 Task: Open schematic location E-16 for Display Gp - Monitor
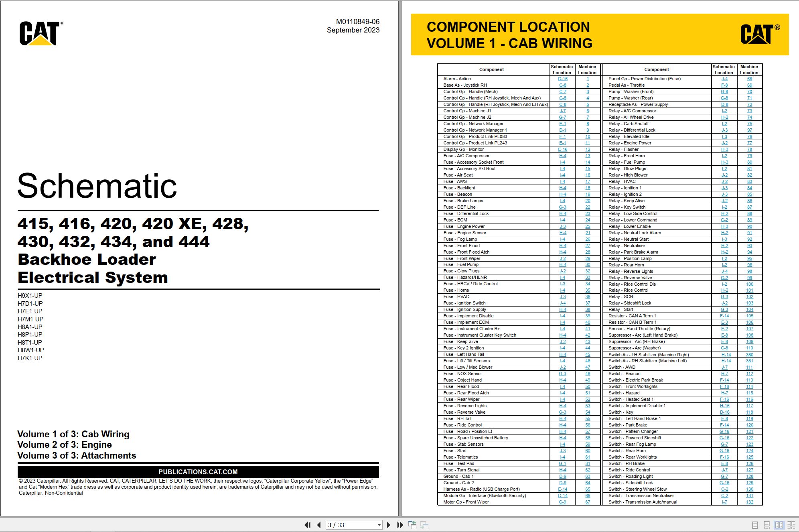coord(563,150)
